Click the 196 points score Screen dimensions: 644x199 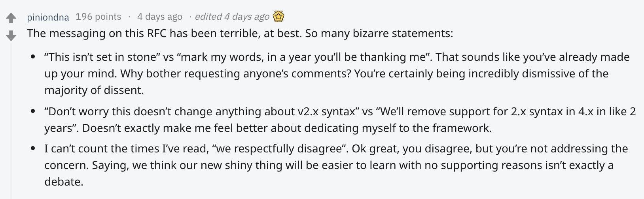point(98,17)
